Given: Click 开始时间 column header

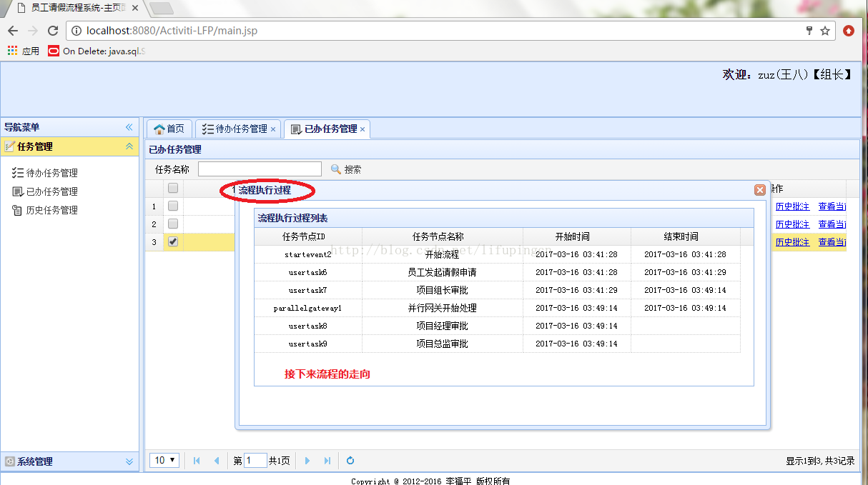Looking at the screenshot, I should (x=577, y=236).
